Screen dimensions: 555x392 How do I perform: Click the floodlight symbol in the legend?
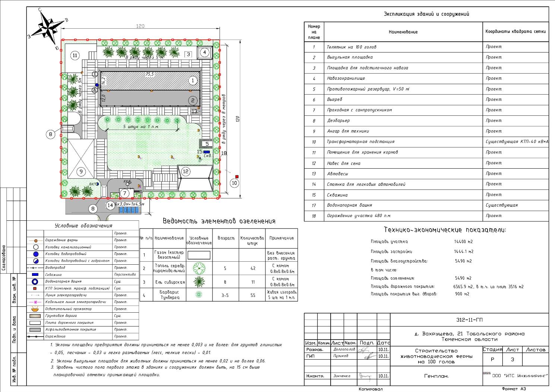35,309
